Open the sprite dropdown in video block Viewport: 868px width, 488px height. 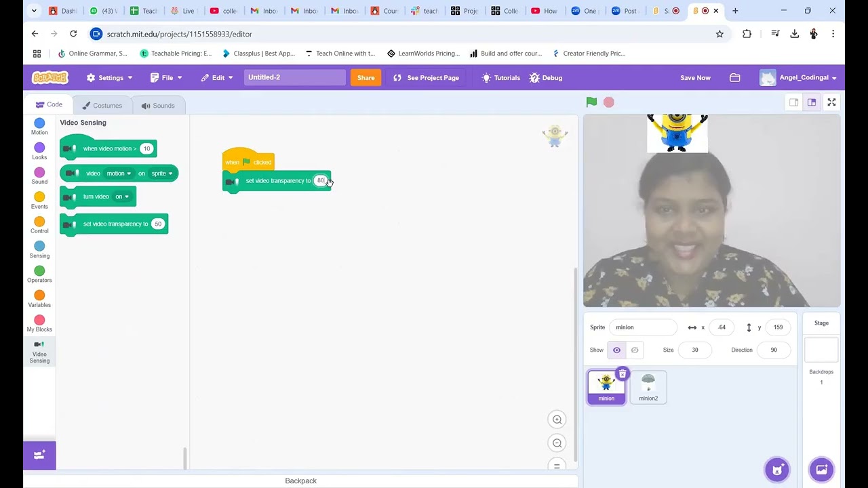pos(161,174)
